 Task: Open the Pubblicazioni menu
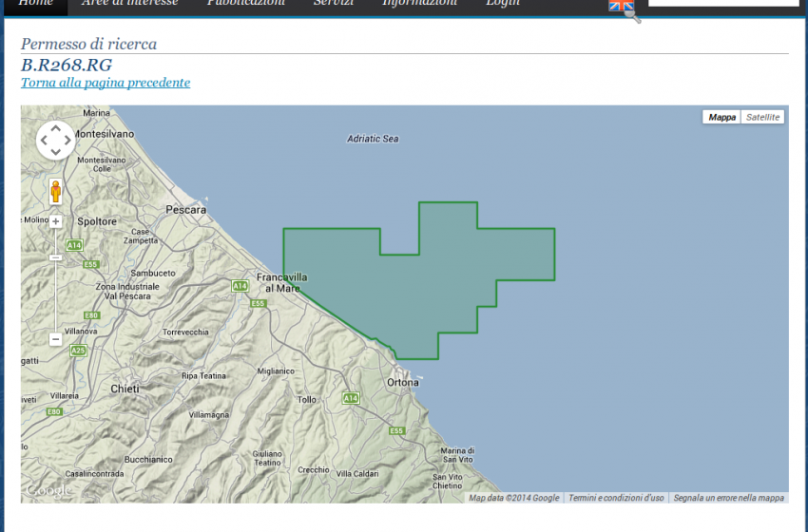point(245,4)
